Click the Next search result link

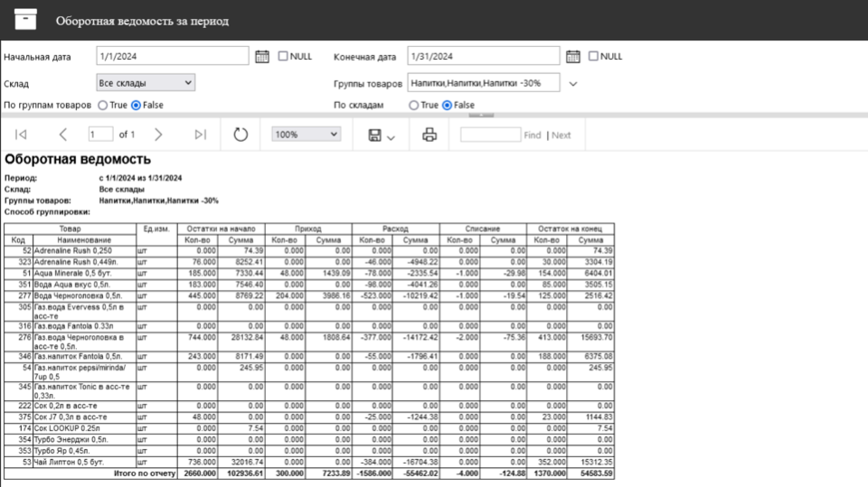[561, 136]
